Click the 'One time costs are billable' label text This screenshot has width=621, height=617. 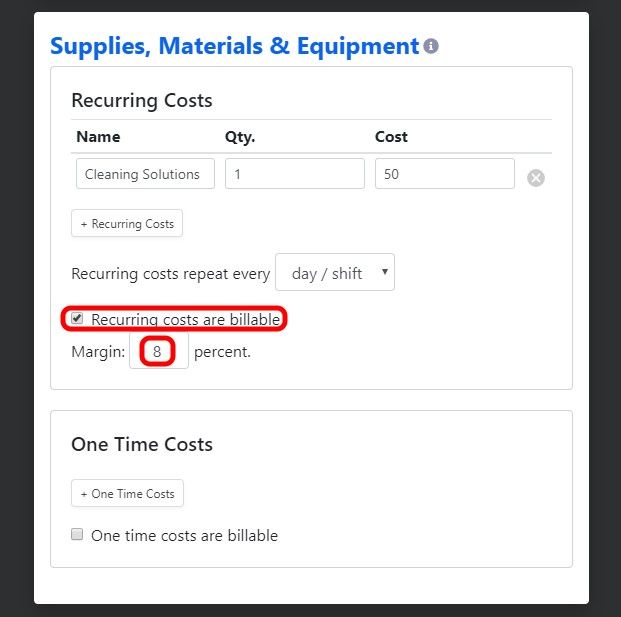(x=185, y=535)
